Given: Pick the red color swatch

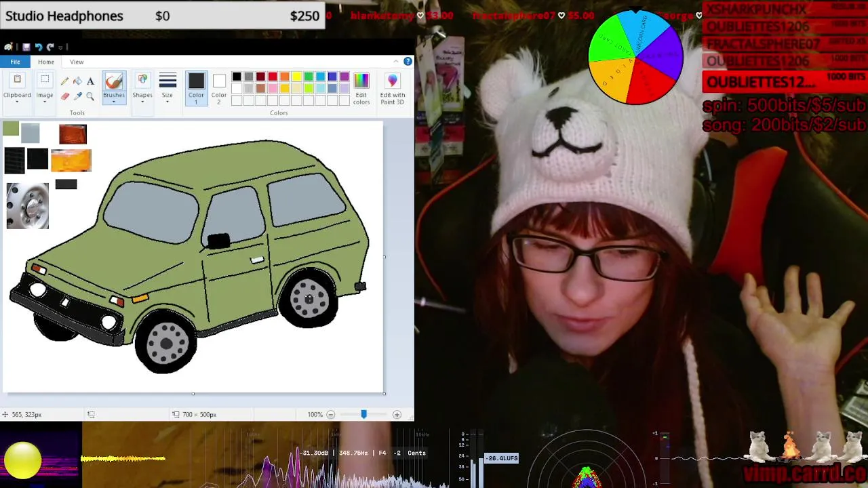Looking at the screenshot, I should tap(273, 77).
